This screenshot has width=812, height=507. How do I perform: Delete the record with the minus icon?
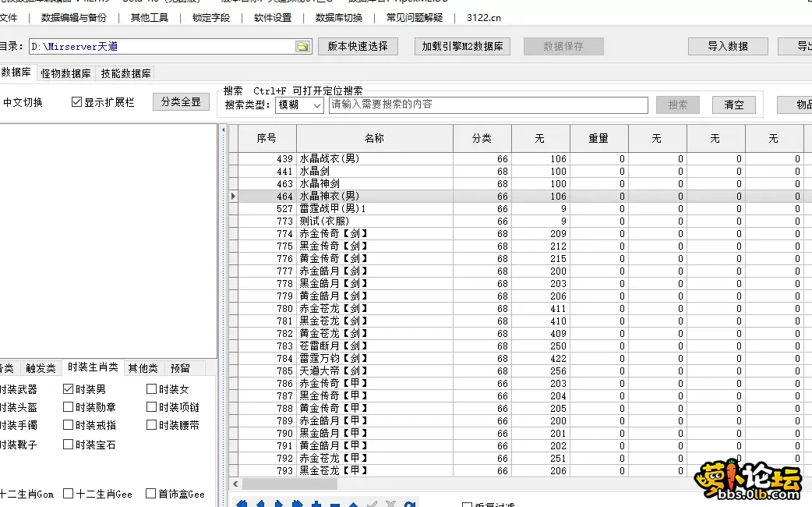334,504
